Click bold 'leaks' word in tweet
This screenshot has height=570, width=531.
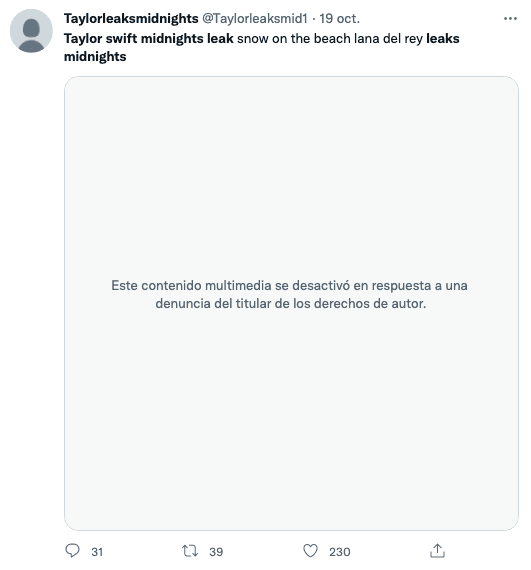pos(443,39)
